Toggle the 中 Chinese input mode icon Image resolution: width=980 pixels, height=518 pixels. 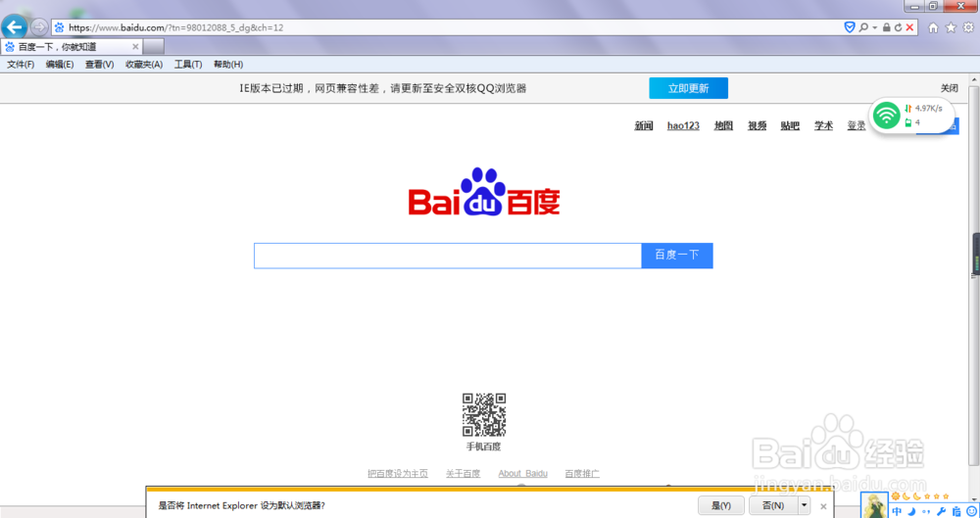click(898, 511)
